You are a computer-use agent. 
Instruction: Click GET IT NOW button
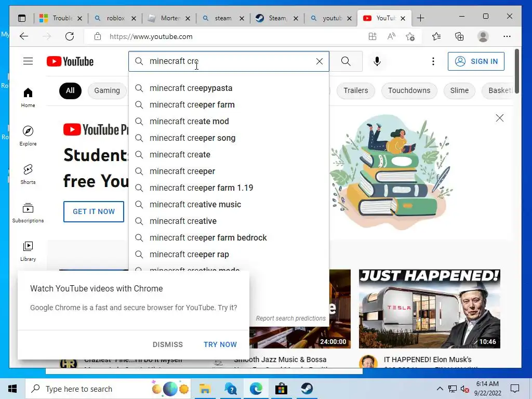(x=94, y=211)
